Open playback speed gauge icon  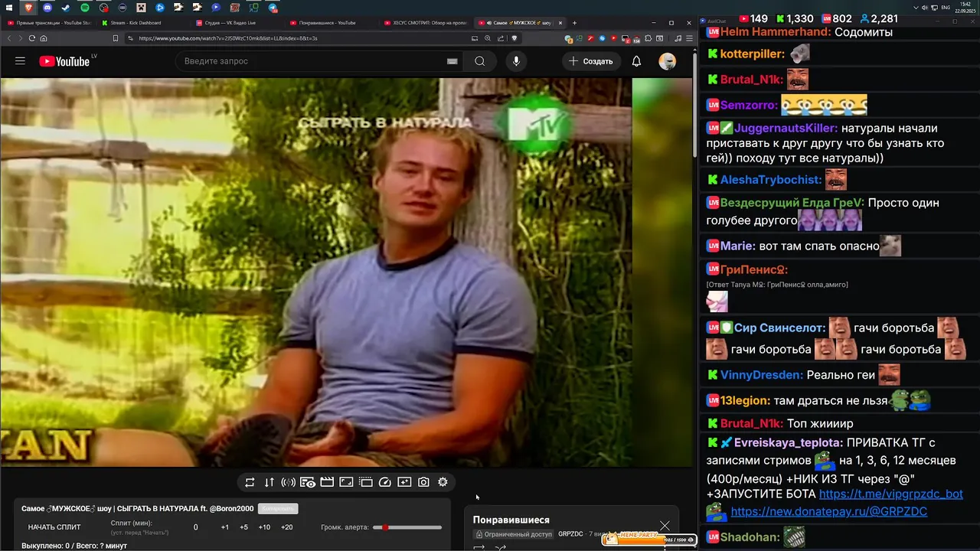385,482
